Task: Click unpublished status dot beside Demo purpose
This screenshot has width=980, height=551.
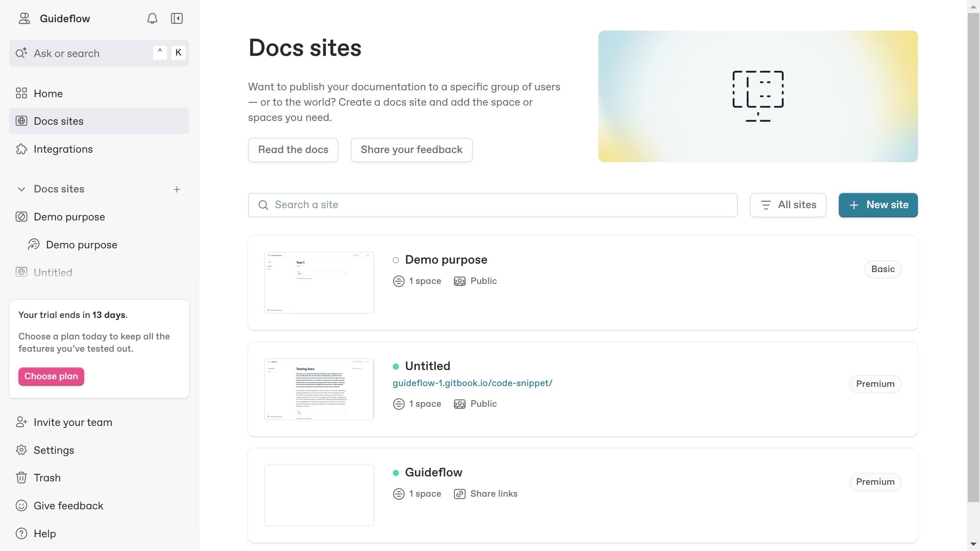Action: point(396,260)
